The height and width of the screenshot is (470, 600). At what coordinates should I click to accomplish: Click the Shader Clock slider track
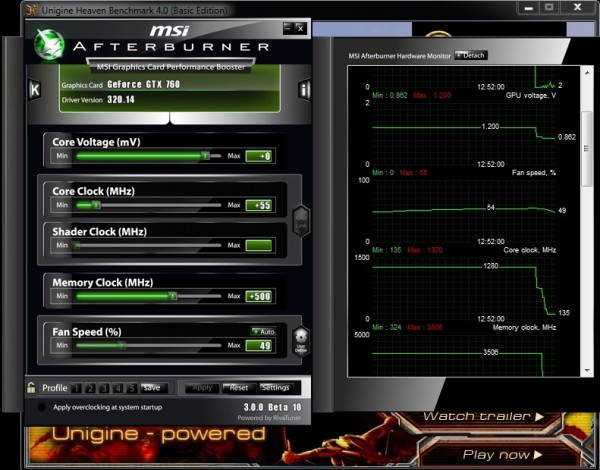pyautogui.click(x=148, y=246)
